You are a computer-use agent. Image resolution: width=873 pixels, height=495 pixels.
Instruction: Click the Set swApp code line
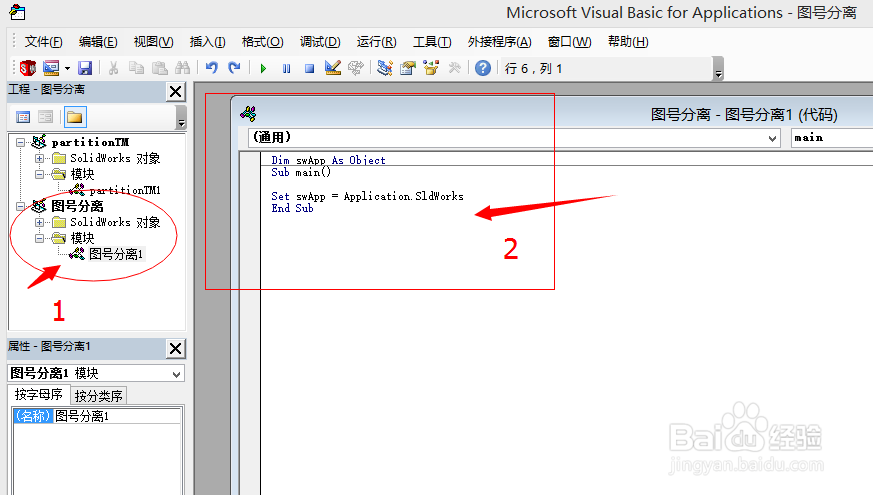tap(367, 196)
